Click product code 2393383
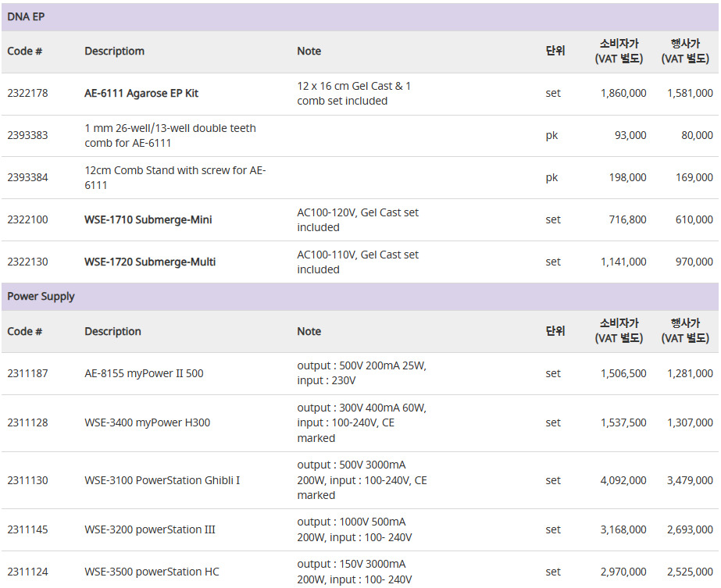The width and height of the screenshot is (721, 588). pos(27,136)
